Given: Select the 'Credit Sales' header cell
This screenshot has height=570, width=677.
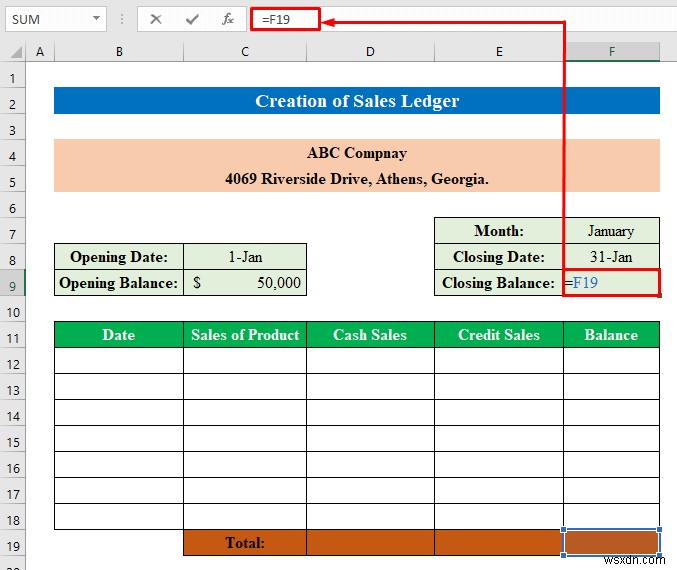Looking at the screenshot, I should coord(499,335).
